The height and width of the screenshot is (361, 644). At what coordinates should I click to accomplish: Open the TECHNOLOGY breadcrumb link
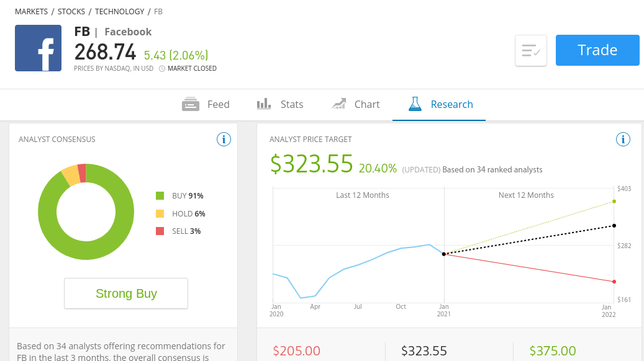119,12
